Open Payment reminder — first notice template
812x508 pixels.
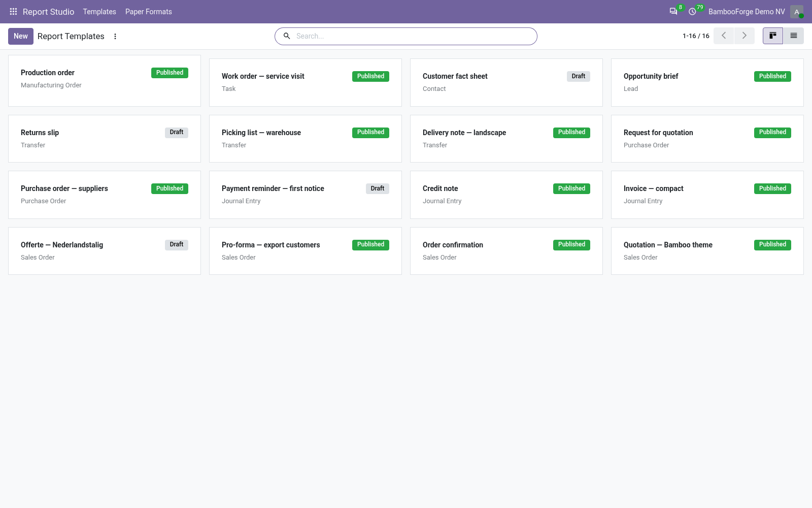click(x=306, y=195)
